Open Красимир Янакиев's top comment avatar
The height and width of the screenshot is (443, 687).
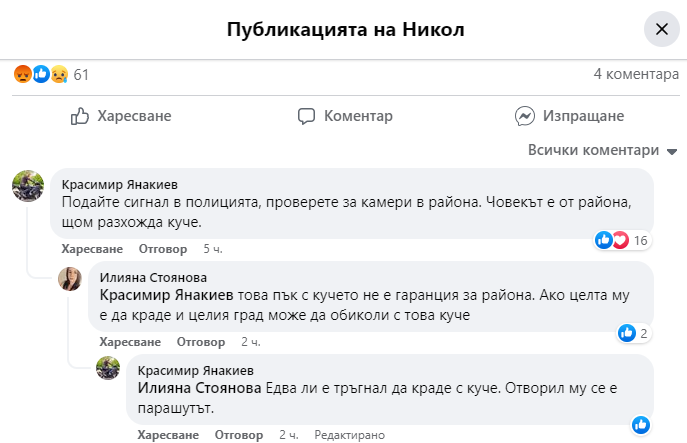coord(27,185)
